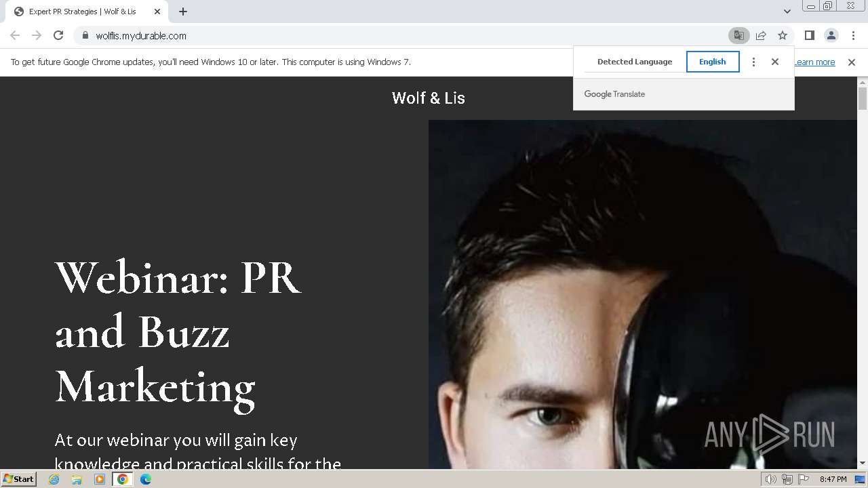Switch to Chrome in the taskbar
The height and width of the screenshot is (488, 868).
tap(123, 479)
